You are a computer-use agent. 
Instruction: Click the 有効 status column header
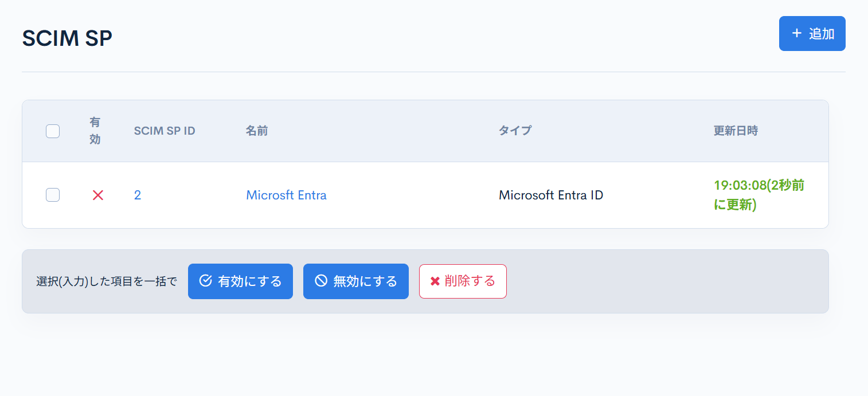click(x=95, y=131)
